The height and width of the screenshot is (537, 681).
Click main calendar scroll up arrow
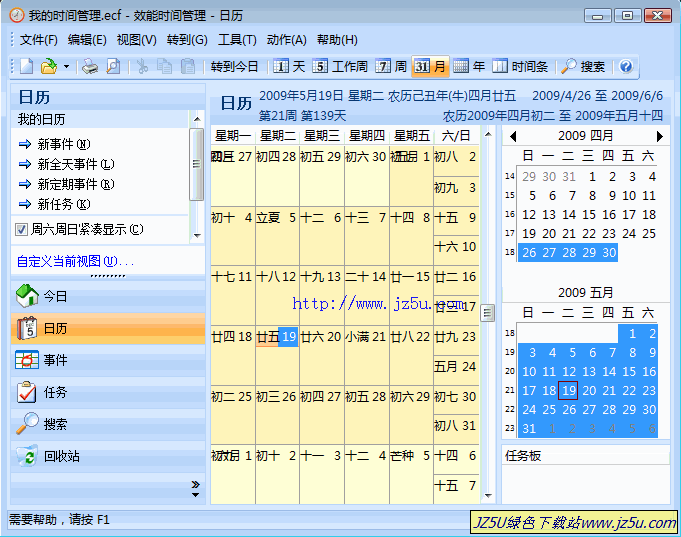coord(488,134)
